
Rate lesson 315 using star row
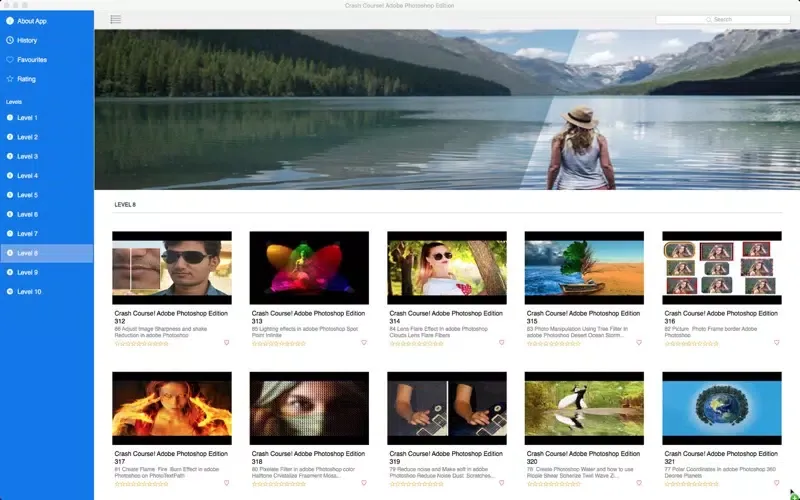(x=554, y=344)
